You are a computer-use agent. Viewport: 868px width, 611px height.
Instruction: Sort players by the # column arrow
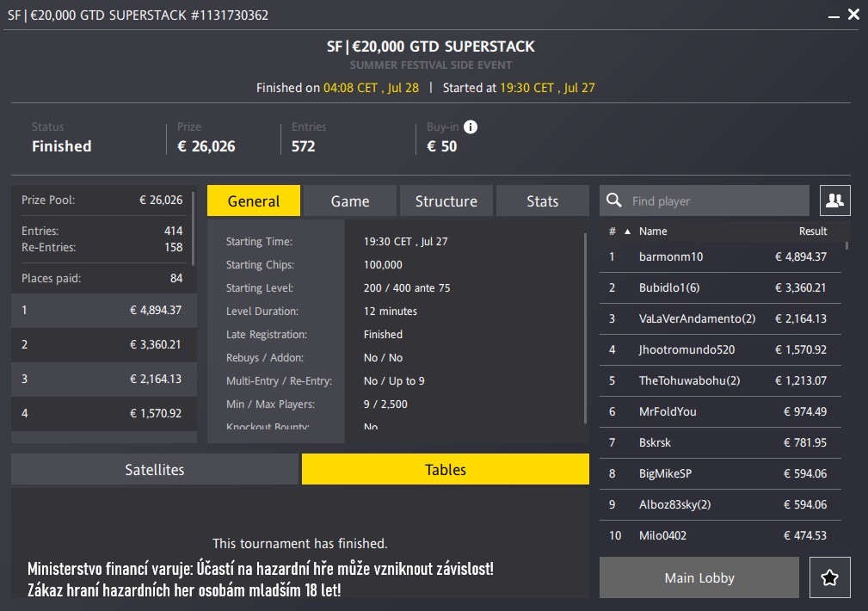pyautogui.click(x=626, y=231)
